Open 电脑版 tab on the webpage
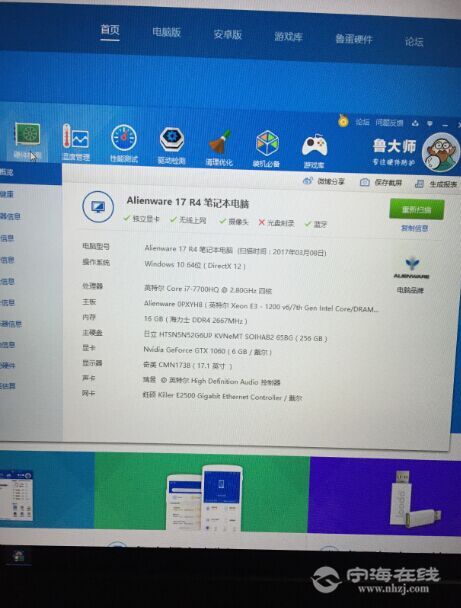461x608 pixels. pos(167,32)
